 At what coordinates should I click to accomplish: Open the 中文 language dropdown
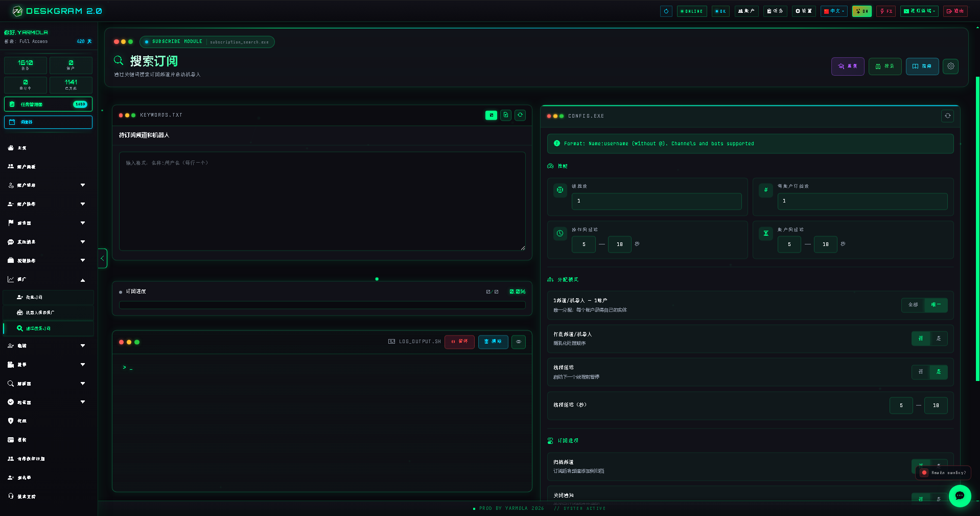(834, 11)
